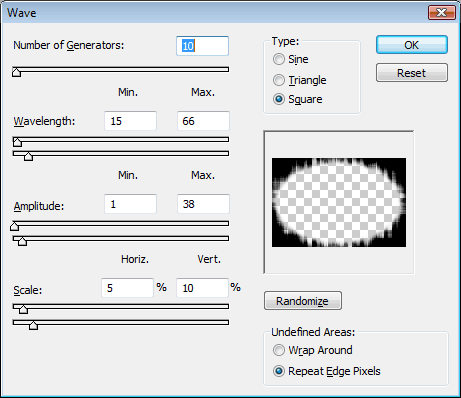The height and width of the screenshot is (398, 461).
Task: Click the Wavelength maximum slider handle
Action: pos(28,156)
